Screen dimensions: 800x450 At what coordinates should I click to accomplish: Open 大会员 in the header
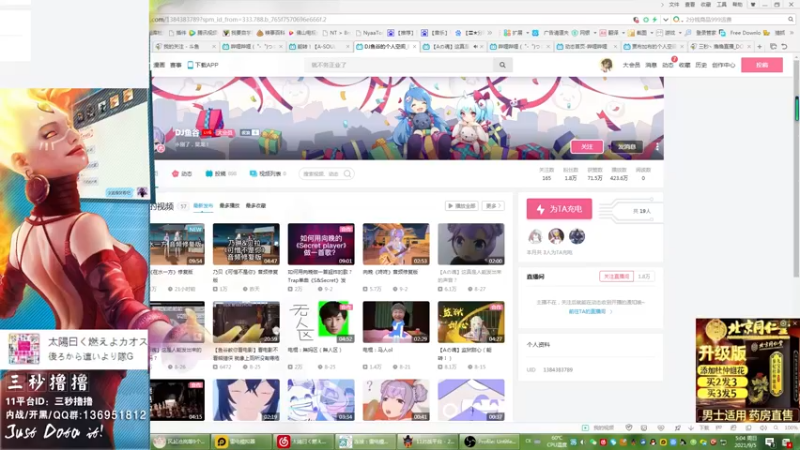coord(631,65)
